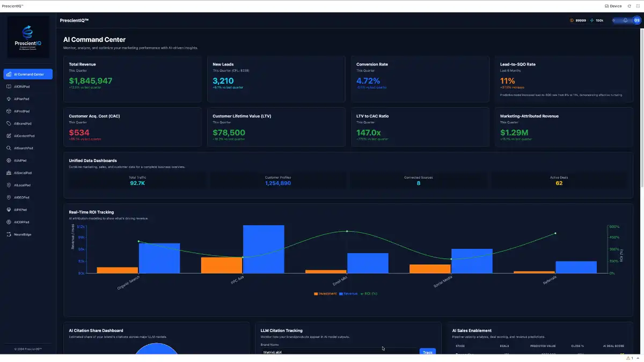Image resolution: width=644 pixels, height=362 pixels.
Task: Open the Device dropdown in the top bar
Action: pyautogui.click(x=612, y=5)
